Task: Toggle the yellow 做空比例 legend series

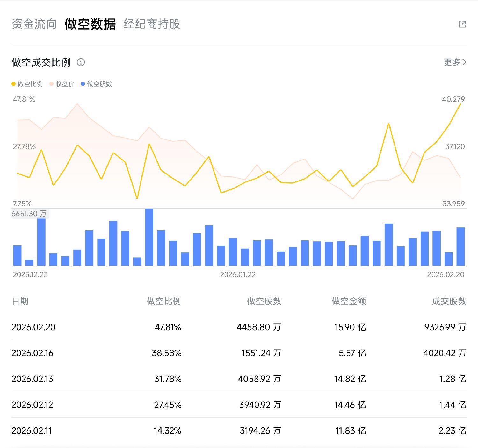Action: point(30,84)
